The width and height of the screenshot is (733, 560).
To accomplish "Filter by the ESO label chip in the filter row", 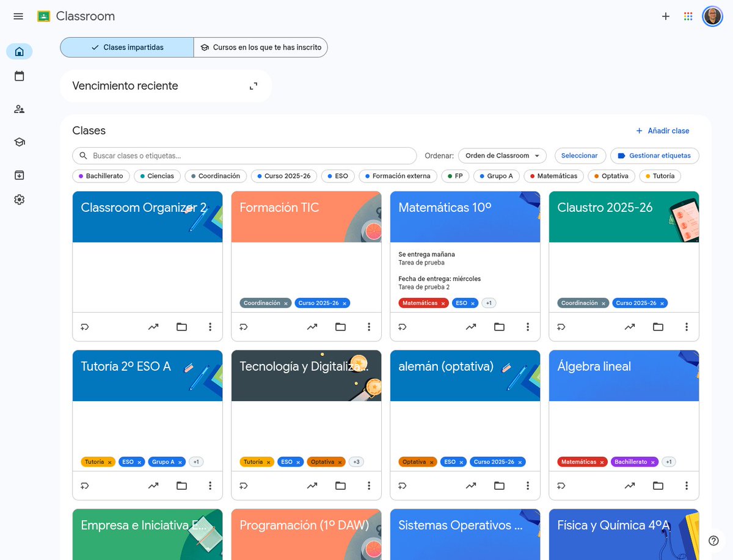I will 338,176.
